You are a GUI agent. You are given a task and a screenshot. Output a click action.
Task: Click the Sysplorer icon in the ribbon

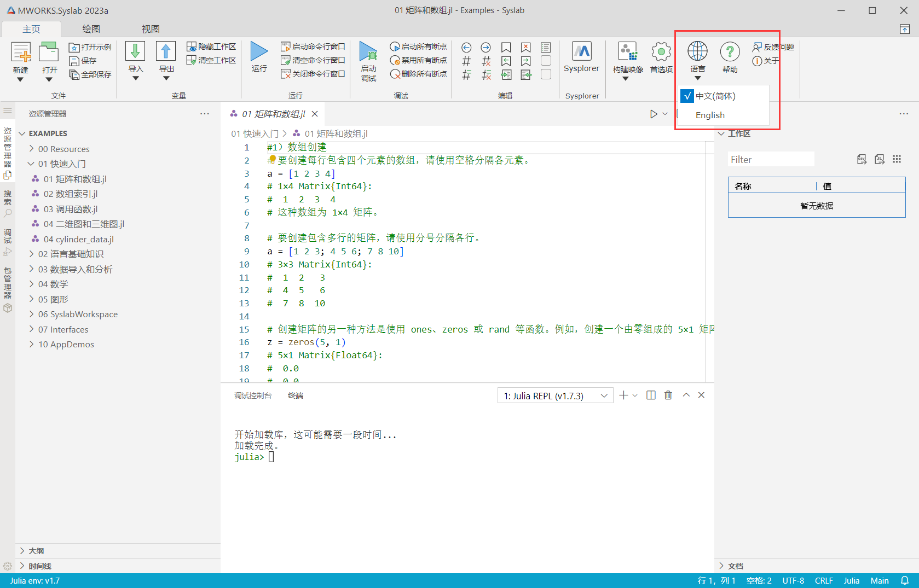click(581, 52)
